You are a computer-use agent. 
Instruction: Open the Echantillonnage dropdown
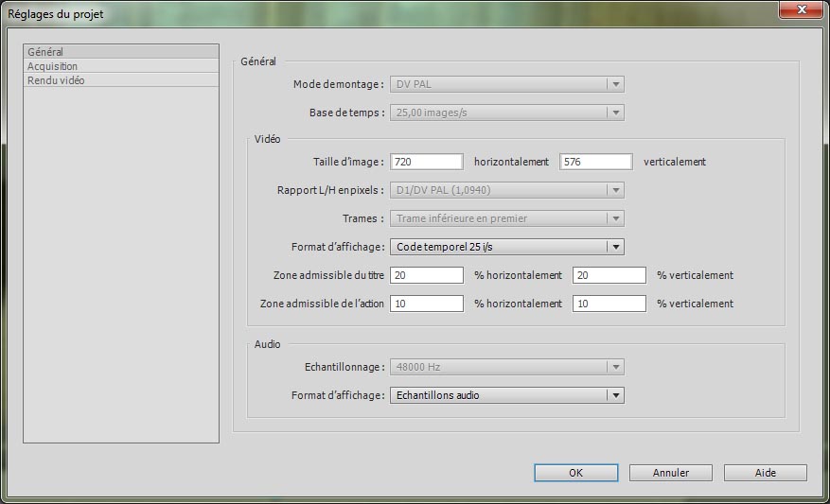507,367
